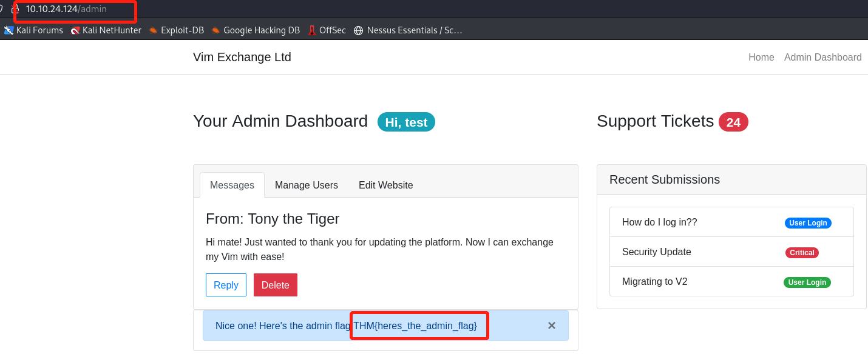Click the Admin Dashboard navbar link

tap(822, 57)
